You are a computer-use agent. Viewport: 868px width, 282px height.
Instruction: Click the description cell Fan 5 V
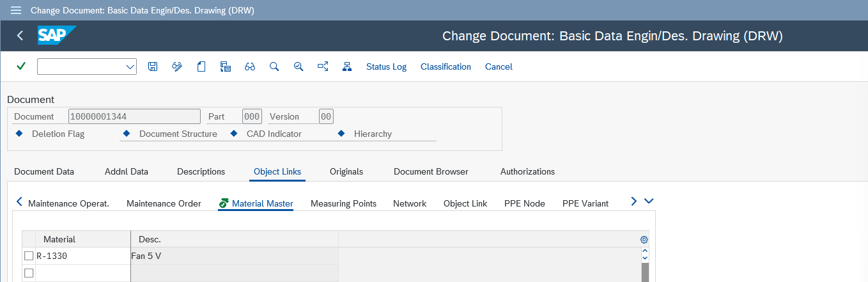pyautogui.click(x=235, y=256)
